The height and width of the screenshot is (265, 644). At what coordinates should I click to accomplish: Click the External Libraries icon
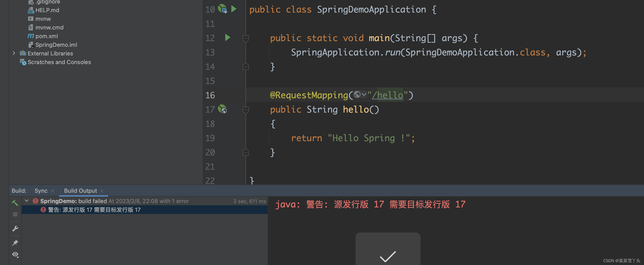coord(23,53)
